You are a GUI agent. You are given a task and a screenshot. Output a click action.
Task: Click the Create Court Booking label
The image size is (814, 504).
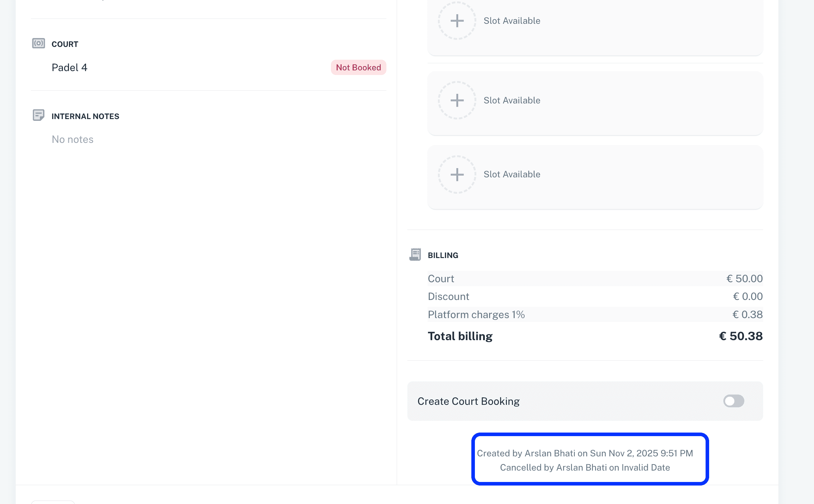tap(468, 401)
